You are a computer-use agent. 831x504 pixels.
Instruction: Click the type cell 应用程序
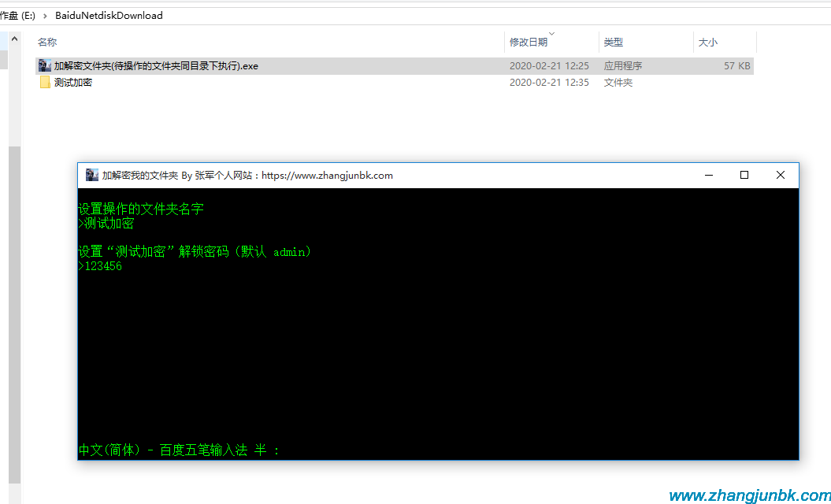[623, 66]
